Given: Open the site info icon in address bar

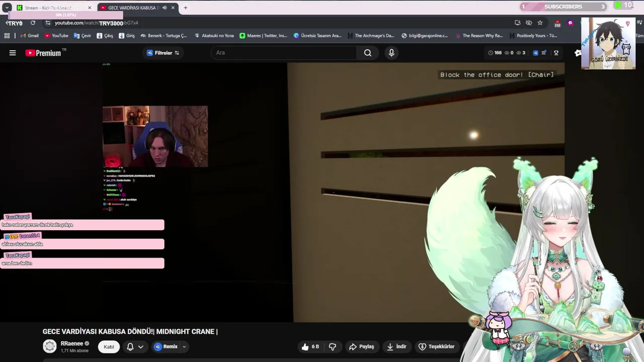Looking at the screenshot, I should pyautogui.click(x=48, y=23).
